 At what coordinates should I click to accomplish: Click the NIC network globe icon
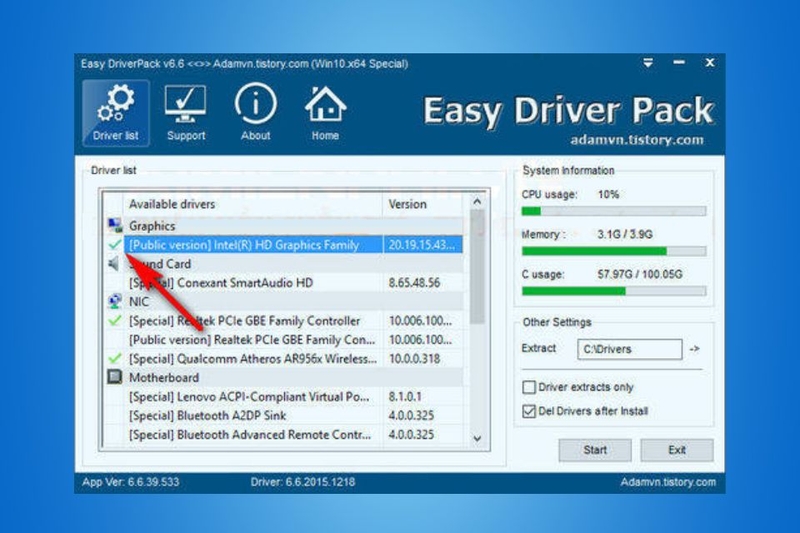coord(115,301)
